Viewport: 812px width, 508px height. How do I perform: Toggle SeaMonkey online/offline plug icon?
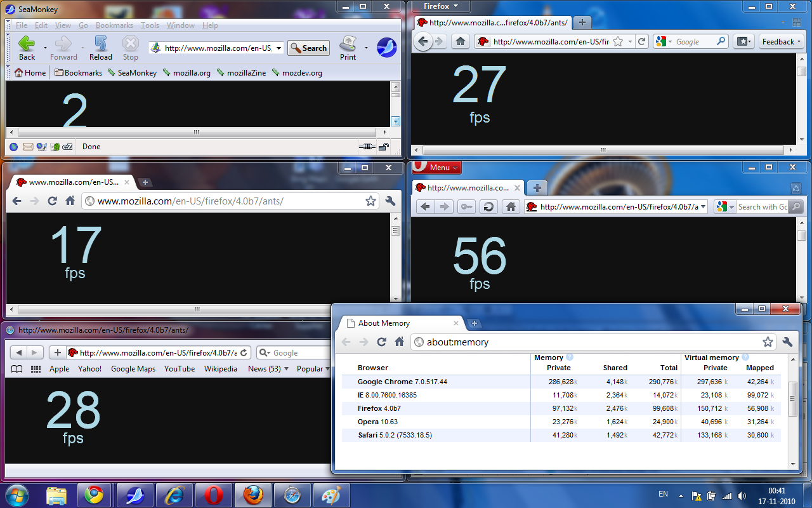(367, 147)
